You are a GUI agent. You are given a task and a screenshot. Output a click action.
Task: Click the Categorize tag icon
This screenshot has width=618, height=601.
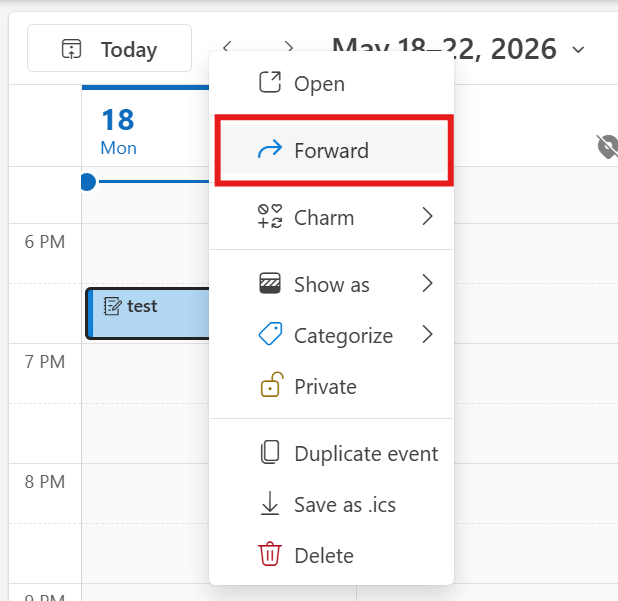pos(270,334)
